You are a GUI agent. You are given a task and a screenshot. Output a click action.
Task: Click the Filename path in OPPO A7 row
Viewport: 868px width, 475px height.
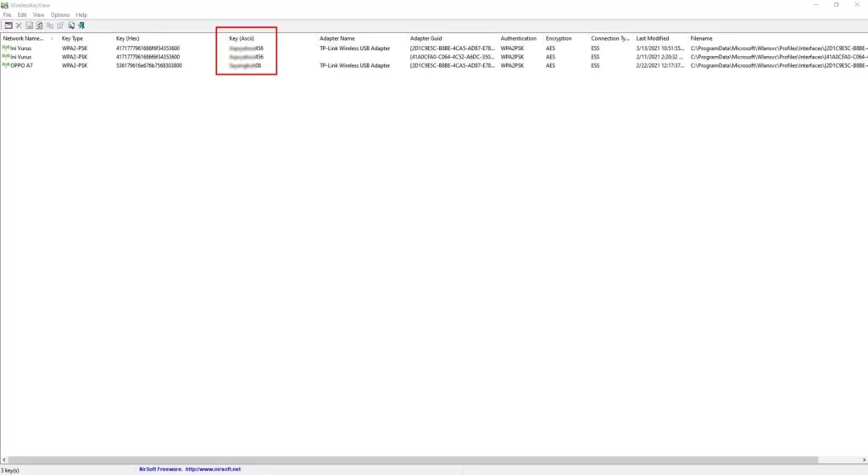click(779, 65)
